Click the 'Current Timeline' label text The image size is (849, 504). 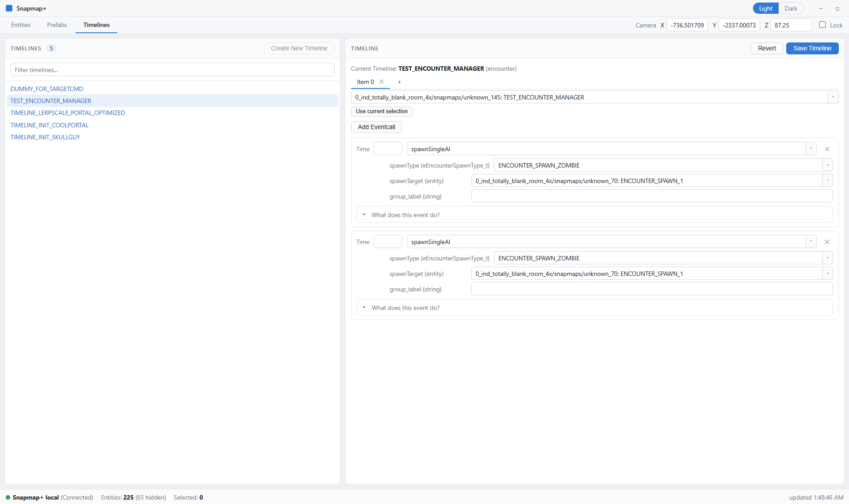[x=374, y=69]
